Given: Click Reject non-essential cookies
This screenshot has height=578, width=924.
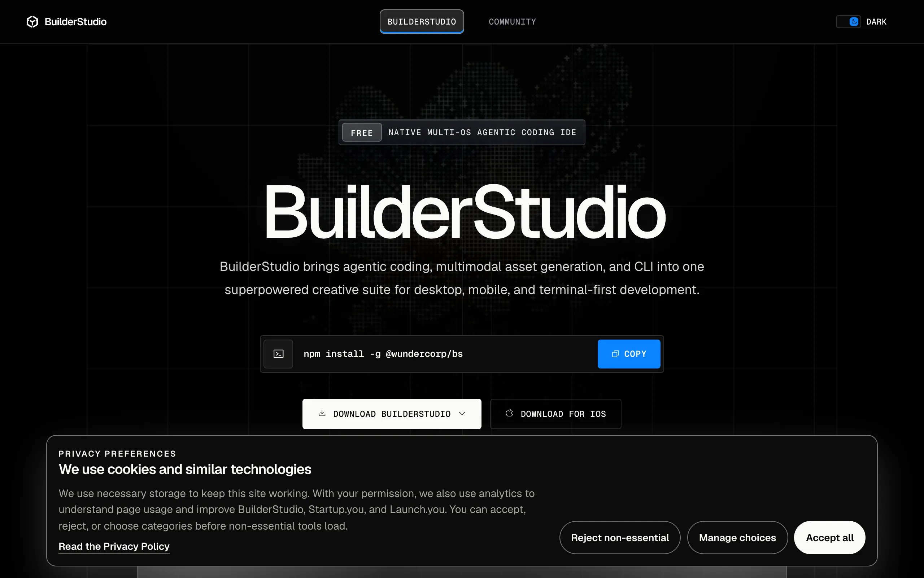Looking at the screenshot, I should click(x=620, y=538).
